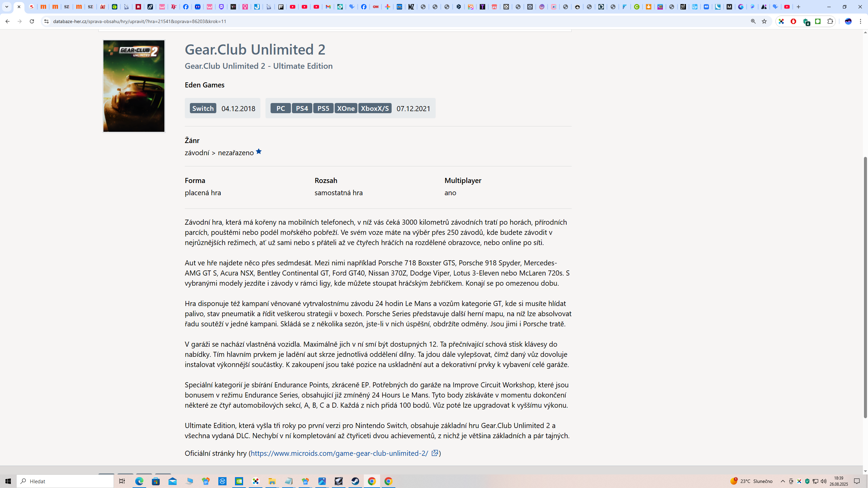Switch to the Gmail tab
The width and height of the screenshot is (868, 488).
coord(328,7)
